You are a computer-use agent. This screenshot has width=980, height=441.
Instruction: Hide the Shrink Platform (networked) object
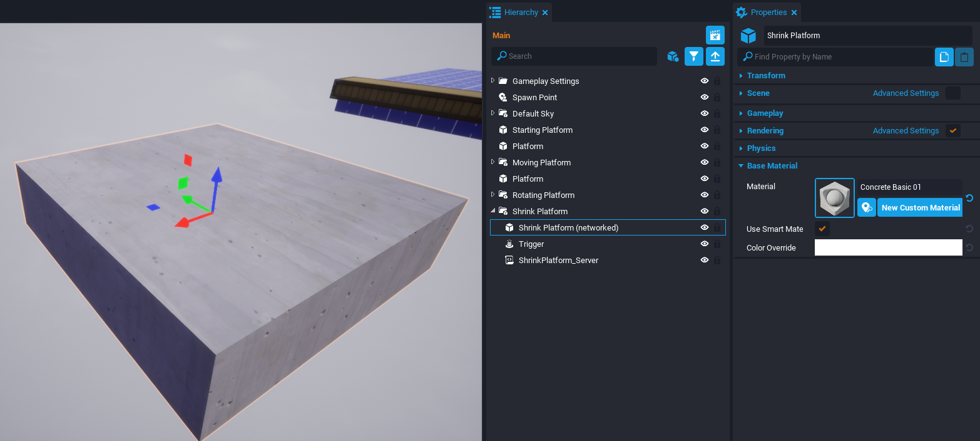pos(704,227)
